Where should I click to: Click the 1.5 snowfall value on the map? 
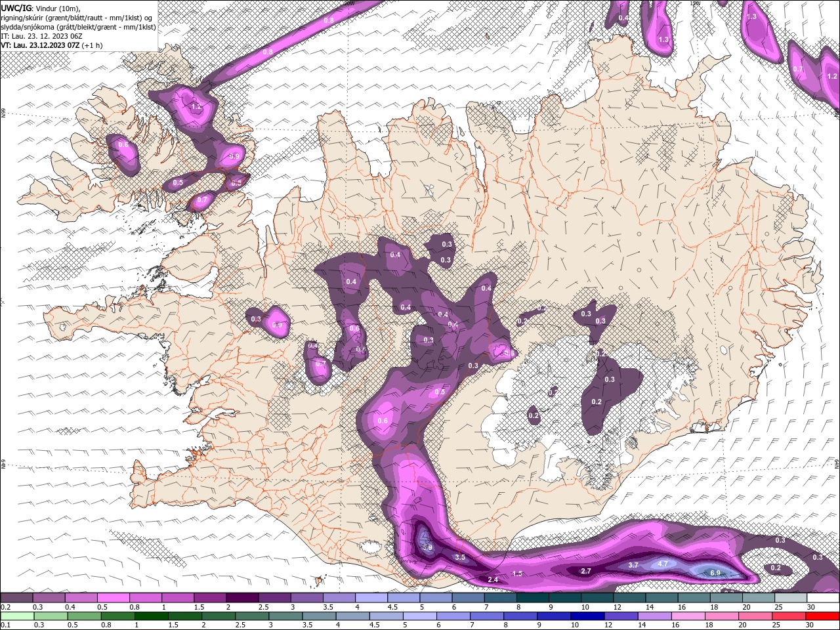(x=517, y=574)
